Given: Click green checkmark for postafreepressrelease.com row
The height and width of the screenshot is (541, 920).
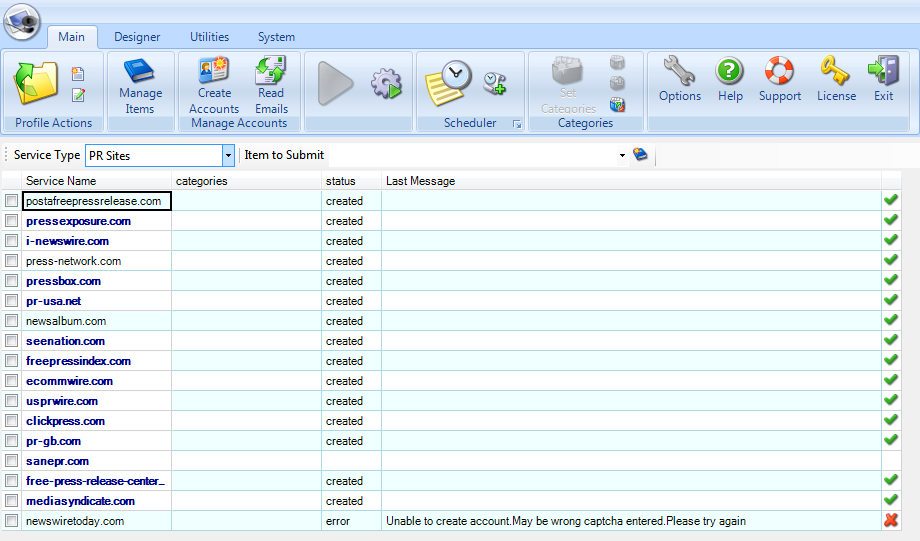Looking at the screenshot, I should pyautogui.click(x=891, y=200).
